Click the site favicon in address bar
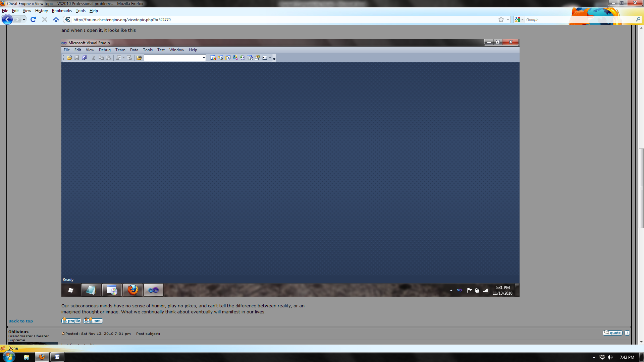 [x=68, y=19]
